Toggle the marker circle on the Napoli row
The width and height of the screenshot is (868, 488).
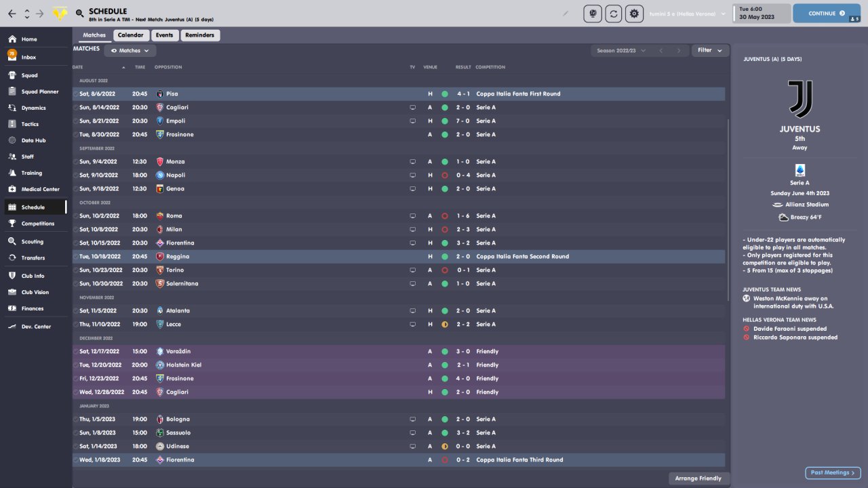click(x=75, y=175)
